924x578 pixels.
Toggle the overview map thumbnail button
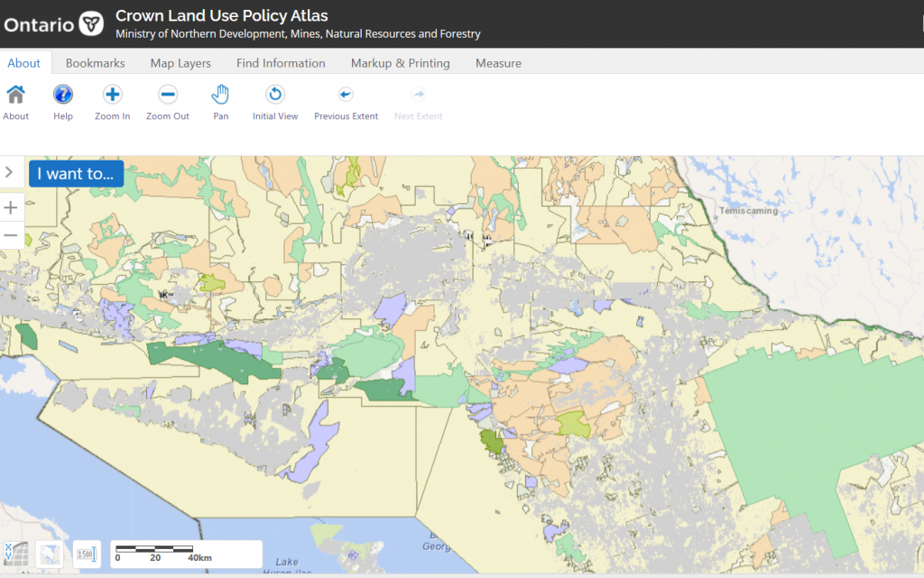(51, 553)
